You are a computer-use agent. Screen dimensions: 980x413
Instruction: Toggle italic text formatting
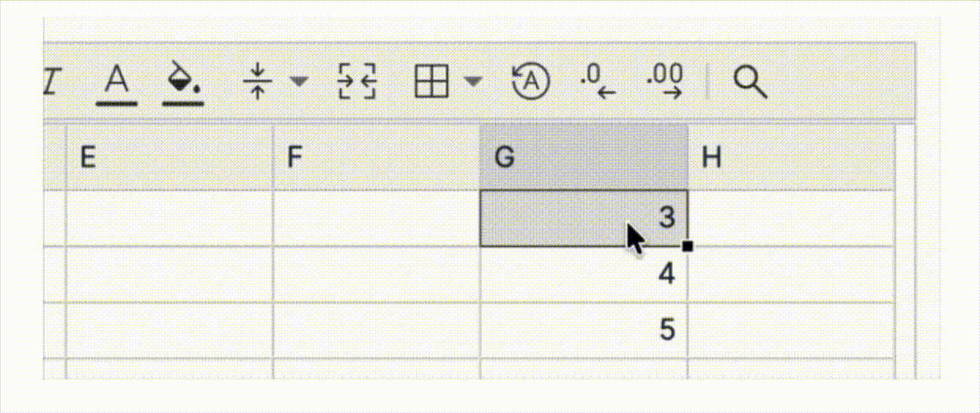tap(51, 81)
